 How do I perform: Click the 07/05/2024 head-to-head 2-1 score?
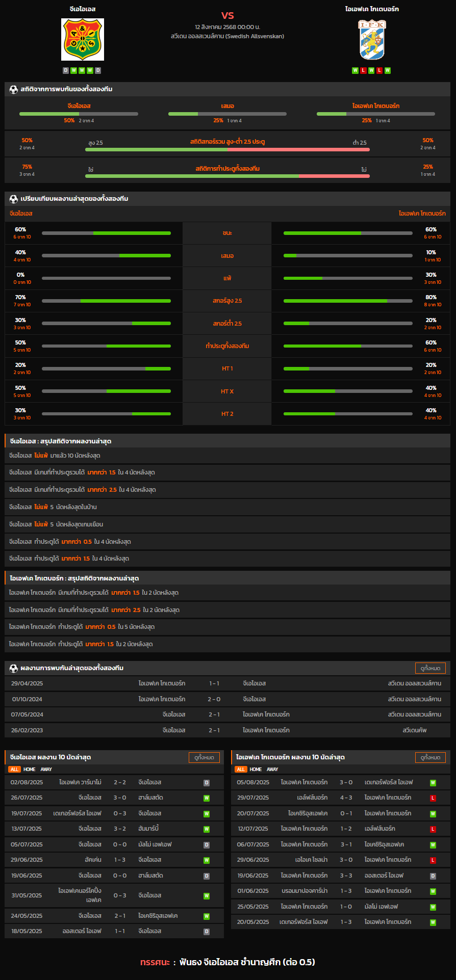point(214,714)
